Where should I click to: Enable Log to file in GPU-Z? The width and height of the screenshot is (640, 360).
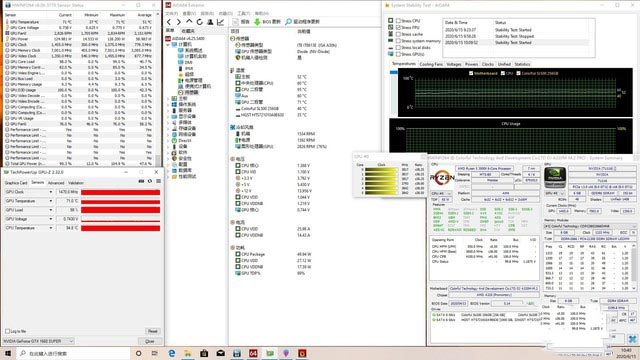click(x=7, y=331)
